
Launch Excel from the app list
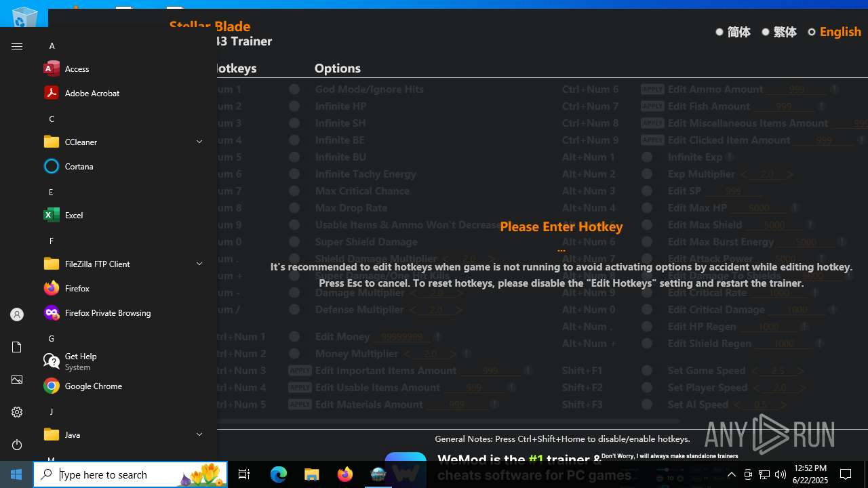click(123, 215)
